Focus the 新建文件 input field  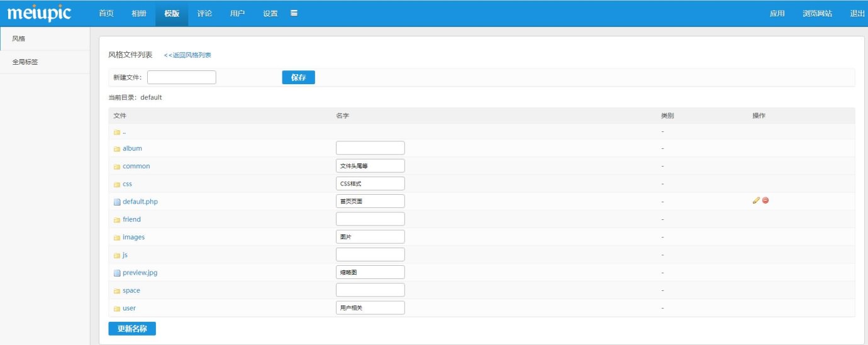pos(181,77)
